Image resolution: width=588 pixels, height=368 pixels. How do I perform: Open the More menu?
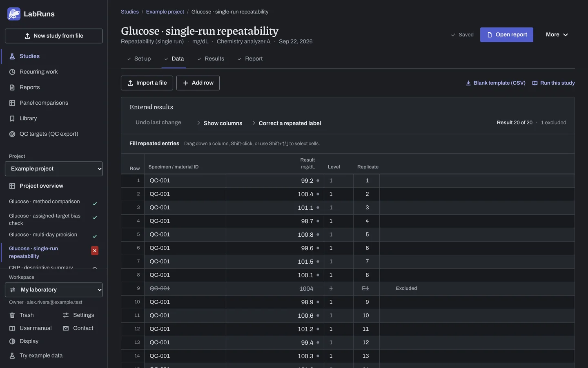coord(557,35)
